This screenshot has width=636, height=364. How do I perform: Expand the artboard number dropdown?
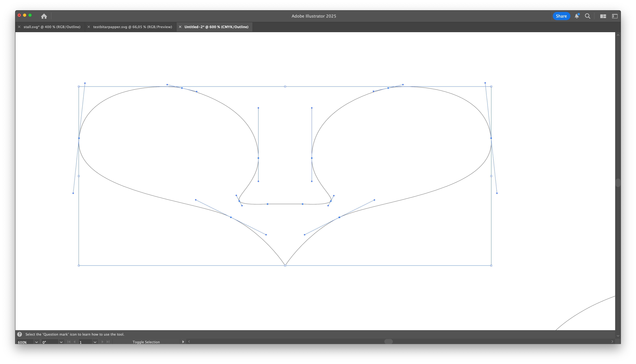[x=95, y=342]
